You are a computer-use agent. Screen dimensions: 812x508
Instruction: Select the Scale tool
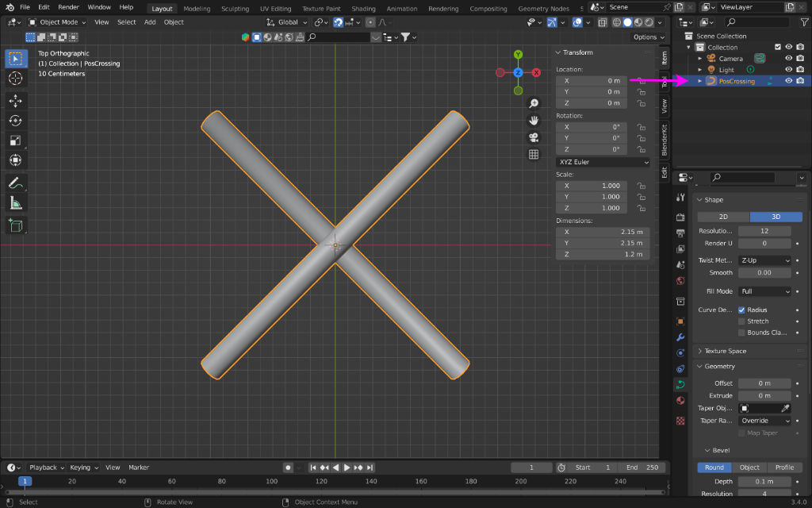tap(16, 140)
